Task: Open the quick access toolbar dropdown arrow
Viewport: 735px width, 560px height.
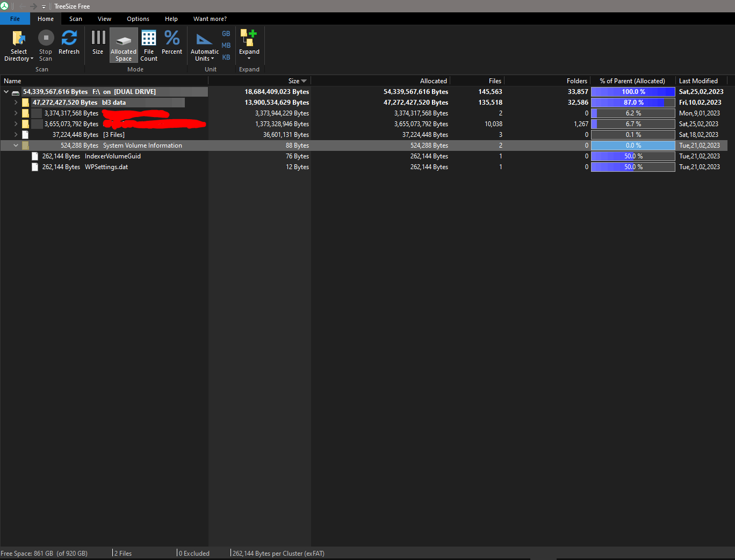Action: coord(44,6)
